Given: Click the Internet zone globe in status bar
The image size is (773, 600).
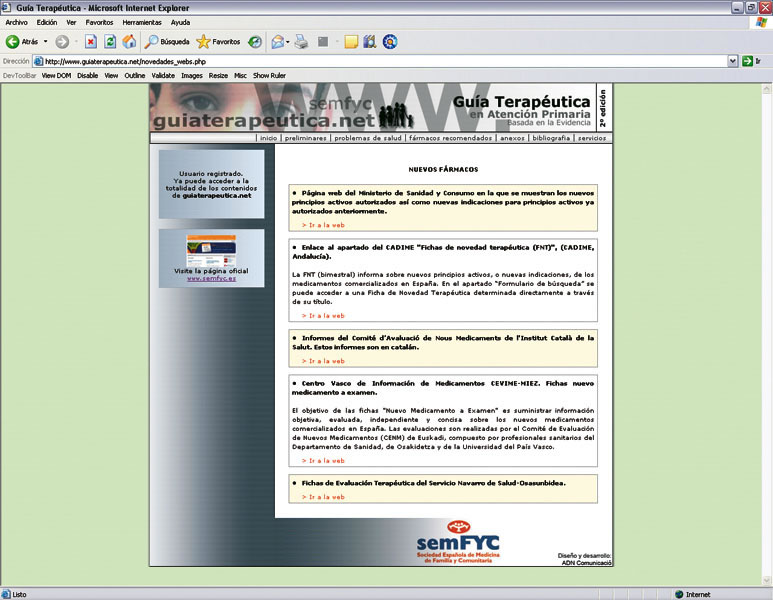Looking at the screenshot, I should tap(679, 594).
